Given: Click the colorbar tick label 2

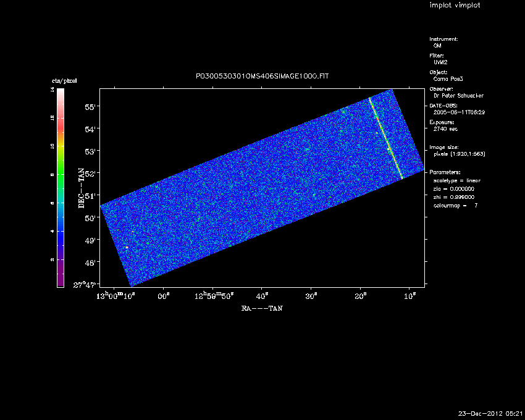Looking at the screenshot, I should 52,259.
